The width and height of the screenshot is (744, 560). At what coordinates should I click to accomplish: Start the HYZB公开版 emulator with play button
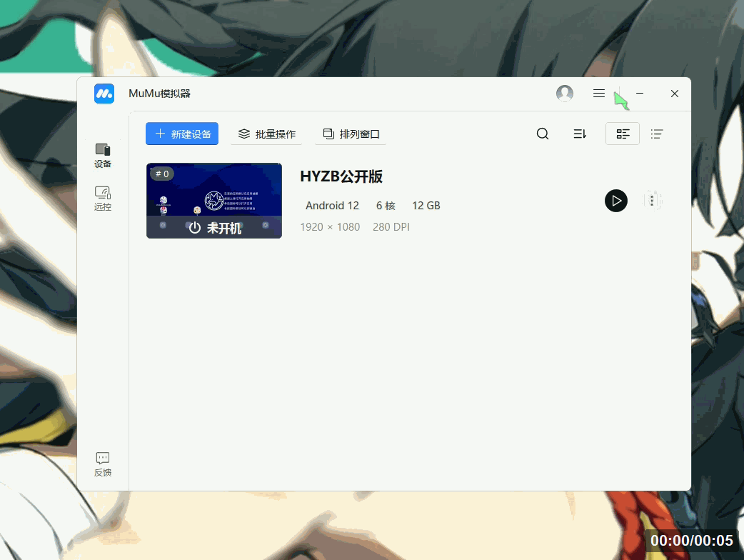pyautogui.click(x=616, y=201)
